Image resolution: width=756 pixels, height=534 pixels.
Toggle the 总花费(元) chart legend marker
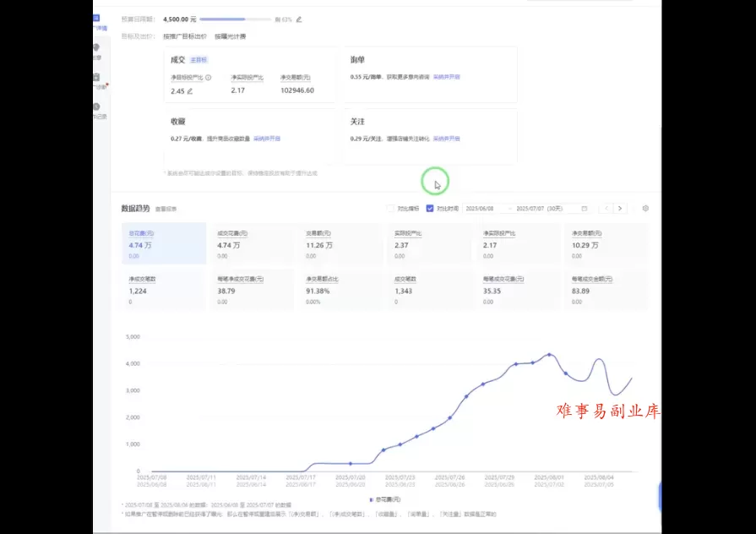pyautogui.click(x=372, y=499)
